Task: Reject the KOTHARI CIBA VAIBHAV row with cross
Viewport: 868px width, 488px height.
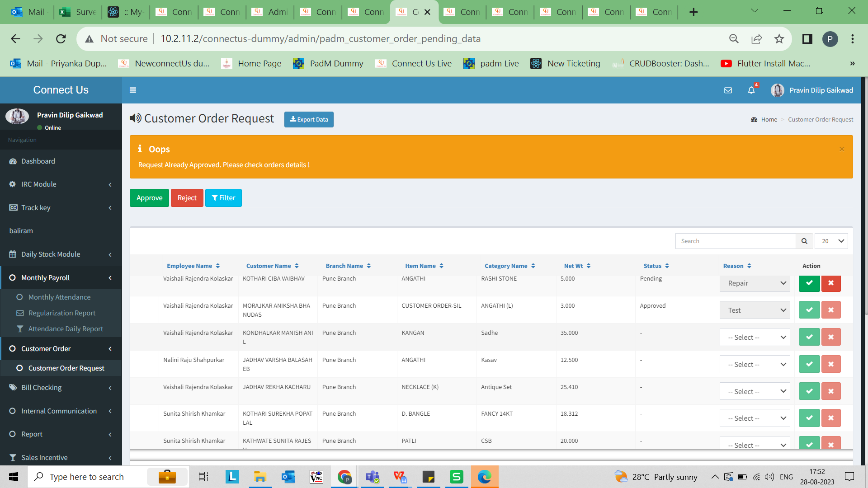Action: point(831,283)
